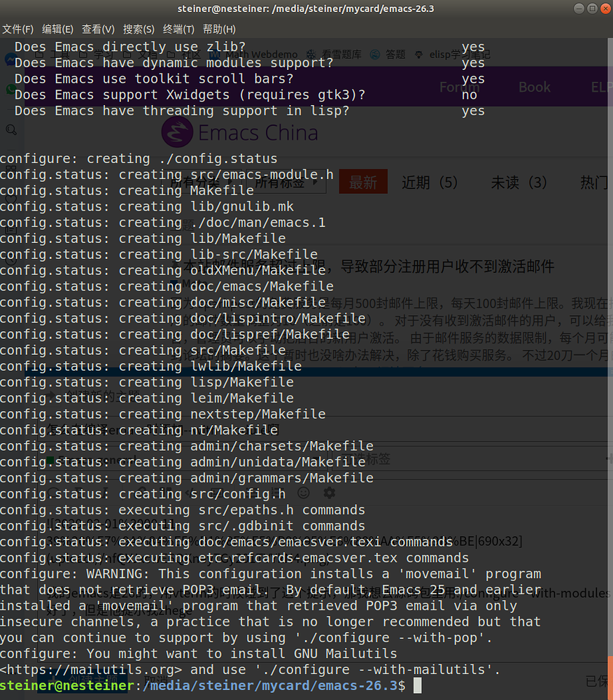Click the terminal cursor block after the prompt

tap(417, 686)
